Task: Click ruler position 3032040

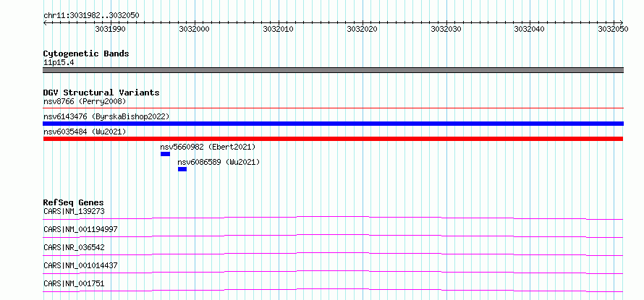Action: click(x=530, y=29)
